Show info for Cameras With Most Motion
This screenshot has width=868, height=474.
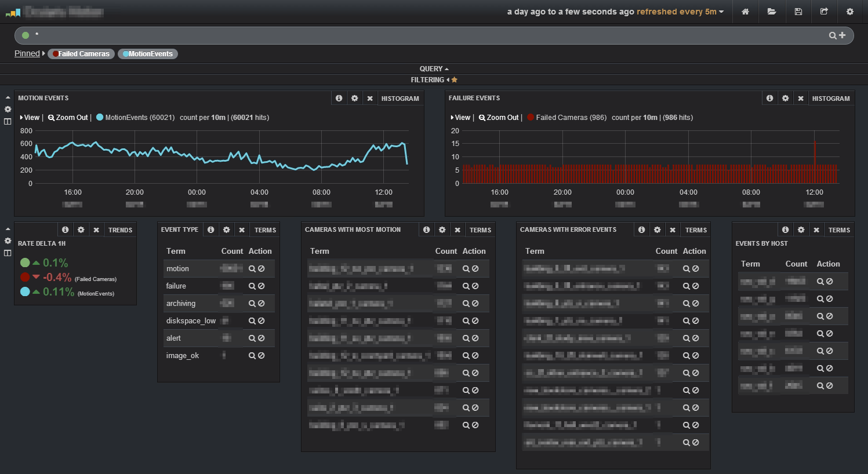pos(426,230)
